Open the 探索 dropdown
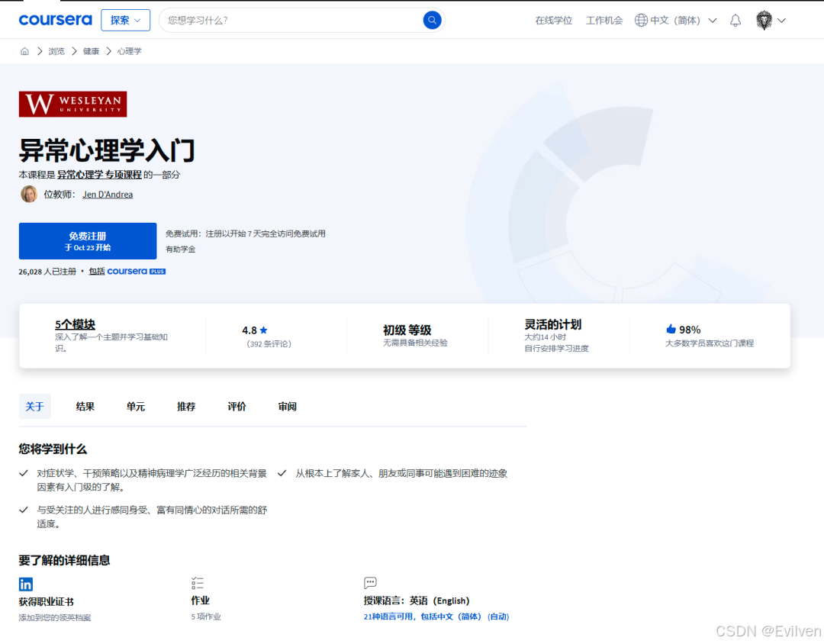824x644 pixels. coord(126,20)
